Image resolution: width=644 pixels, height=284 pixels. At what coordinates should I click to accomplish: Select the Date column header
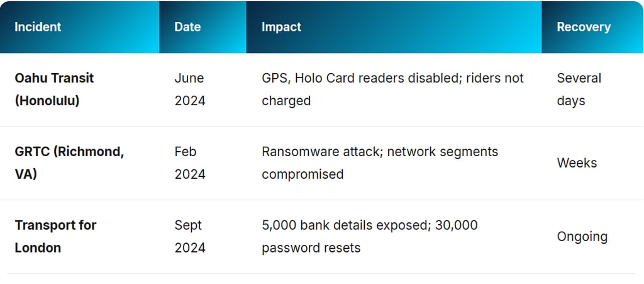[x=187, y=27]
